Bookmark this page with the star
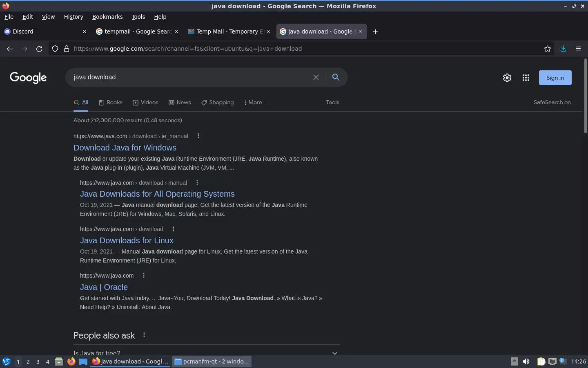Screen dimensions: 588x368 coord(548,49)
